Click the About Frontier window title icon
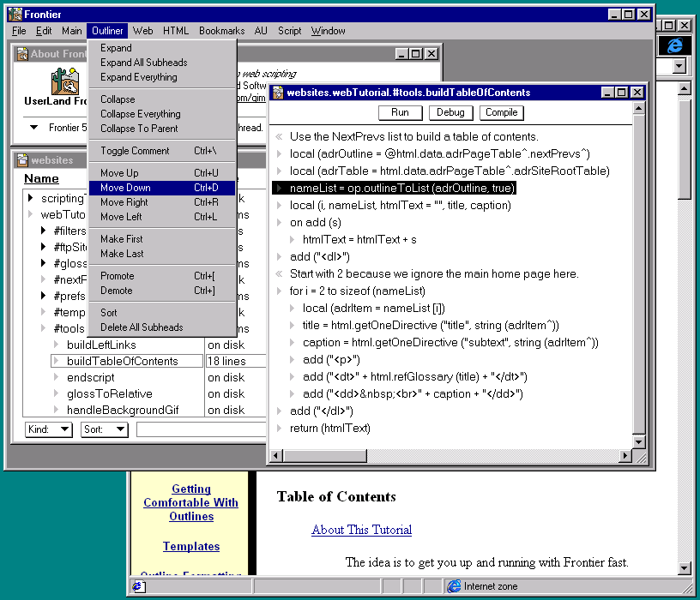 click(x=21, y=54)
